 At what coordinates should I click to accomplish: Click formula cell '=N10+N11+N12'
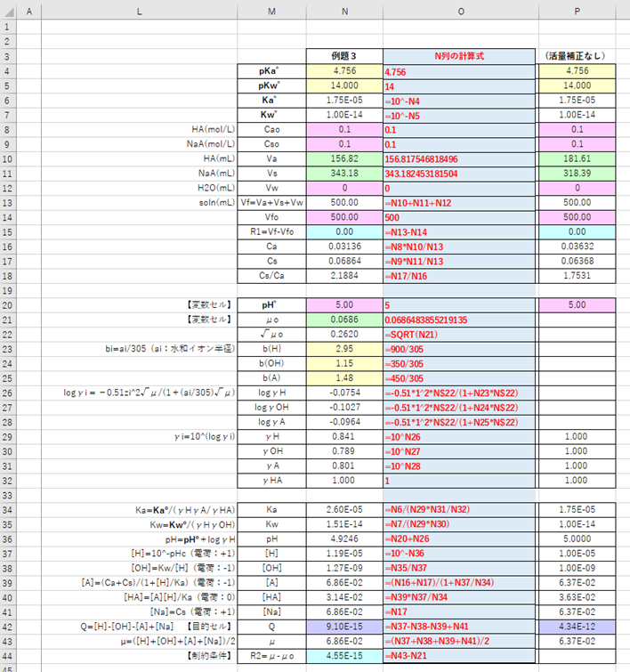click(x=459, y=203)
